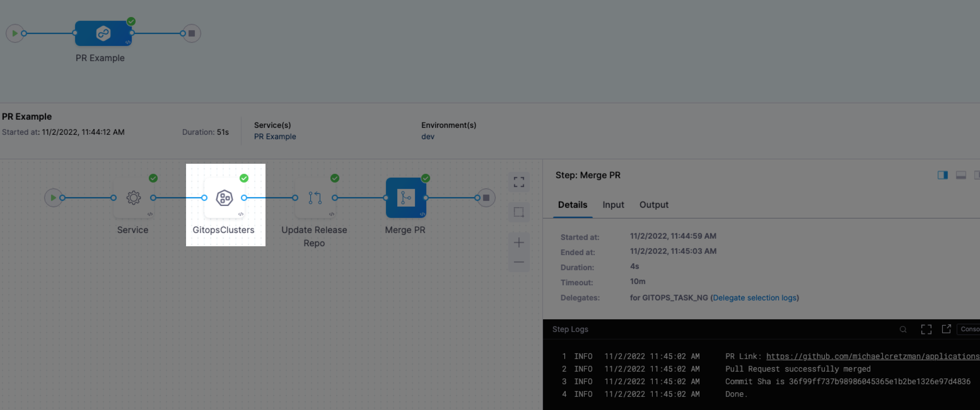
Task: Click the PR Example stage node
Action: pyautogui.click(x=103, y=33)
